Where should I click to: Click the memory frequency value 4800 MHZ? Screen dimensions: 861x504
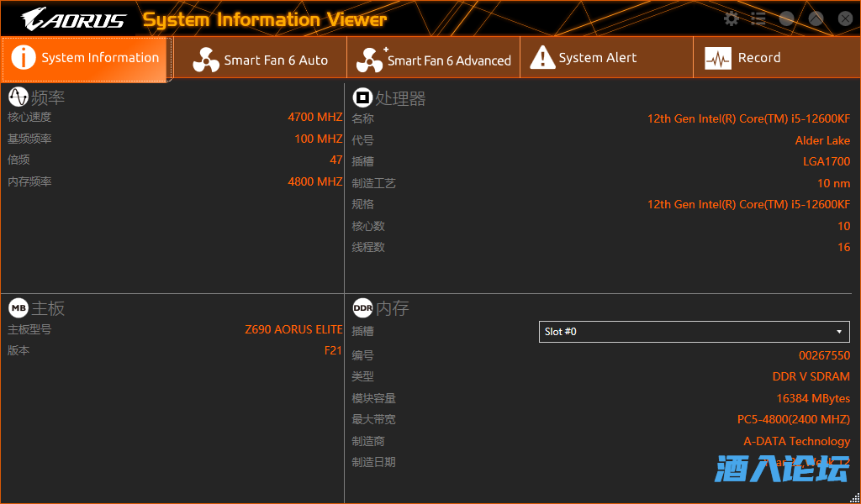pyautogui.click(x=315, y=181)
